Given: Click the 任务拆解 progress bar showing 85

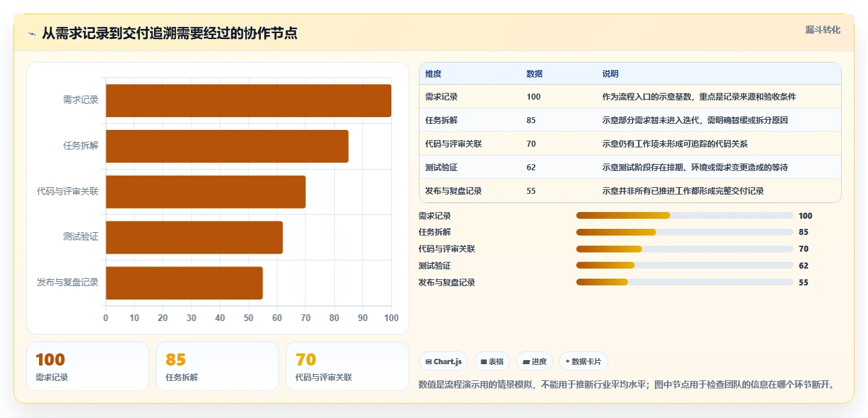Looking at the screenshot, I should (x=684, y=232).
